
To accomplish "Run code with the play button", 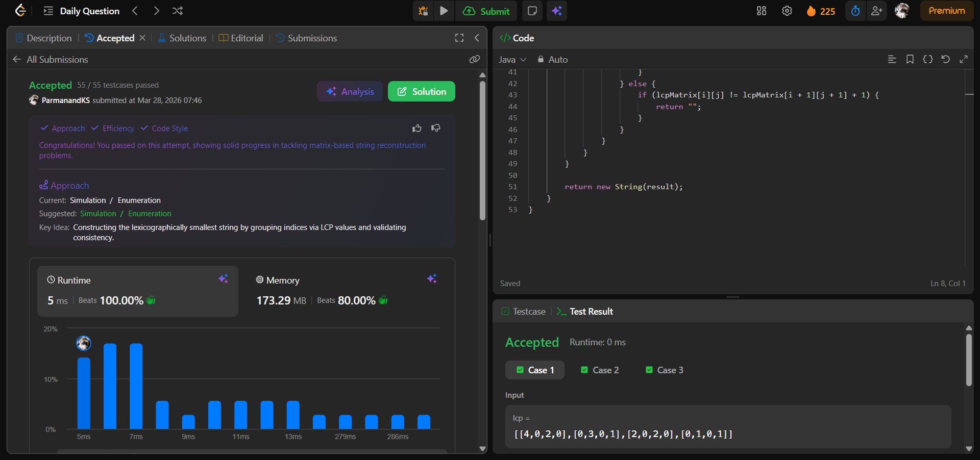I will click(x=444, y=11).
